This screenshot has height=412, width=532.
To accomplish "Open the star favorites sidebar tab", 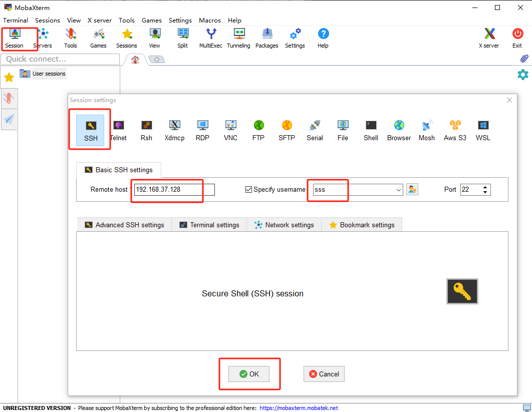I will click(x=9, y=77).
